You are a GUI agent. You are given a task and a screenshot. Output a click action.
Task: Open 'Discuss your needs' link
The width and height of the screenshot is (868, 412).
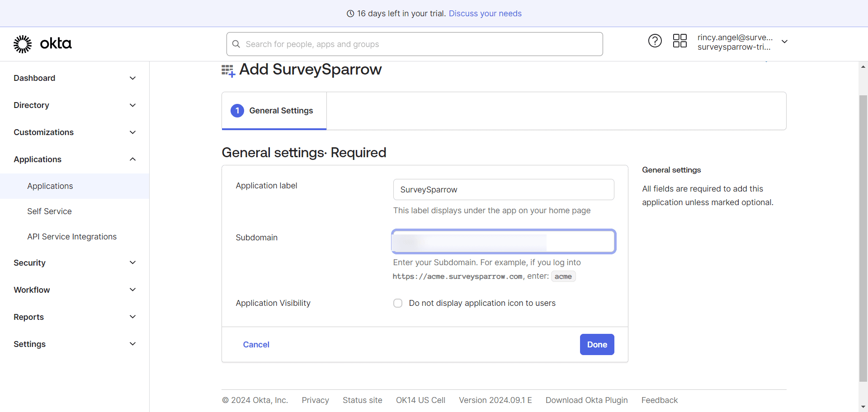tap(485, 14)
